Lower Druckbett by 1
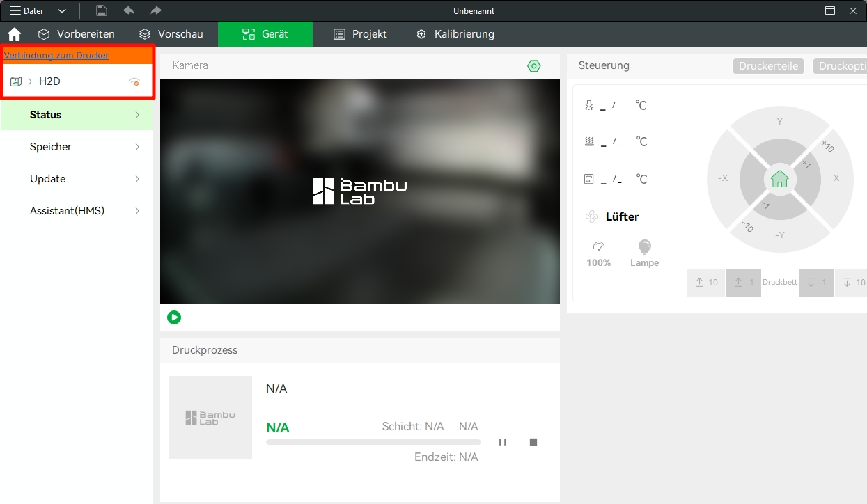Viewport: 867px width, 504px height. coord(816,283)
